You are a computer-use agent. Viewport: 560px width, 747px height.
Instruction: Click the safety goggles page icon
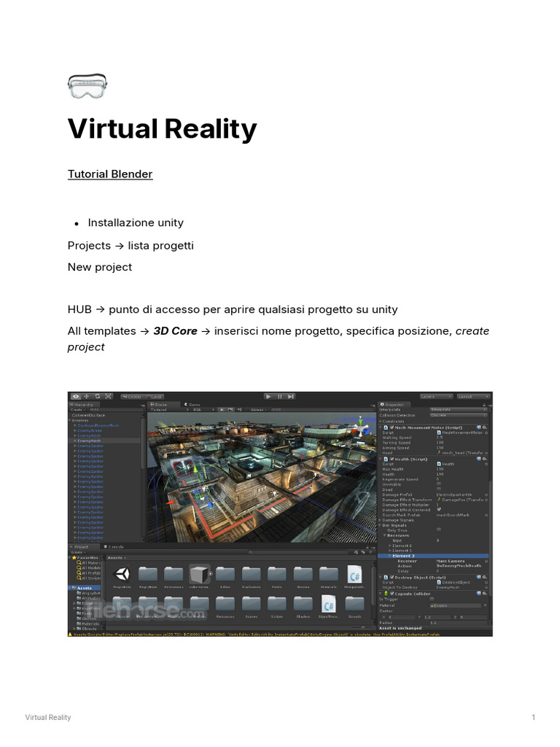pyautogui.click(x=87, y=86)
